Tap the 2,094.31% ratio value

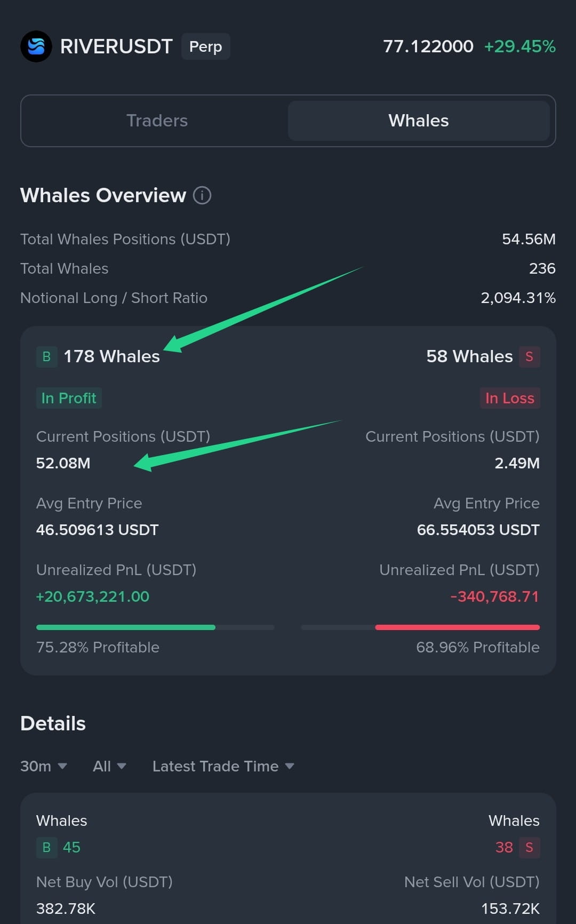click(518, 298)
